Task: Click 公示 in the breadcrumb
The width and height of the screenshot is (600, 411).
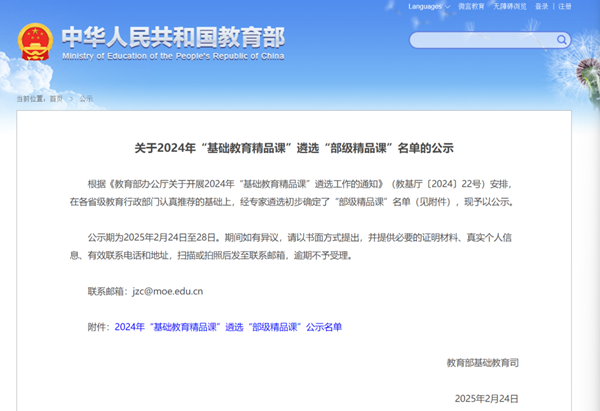Action: 85,99
